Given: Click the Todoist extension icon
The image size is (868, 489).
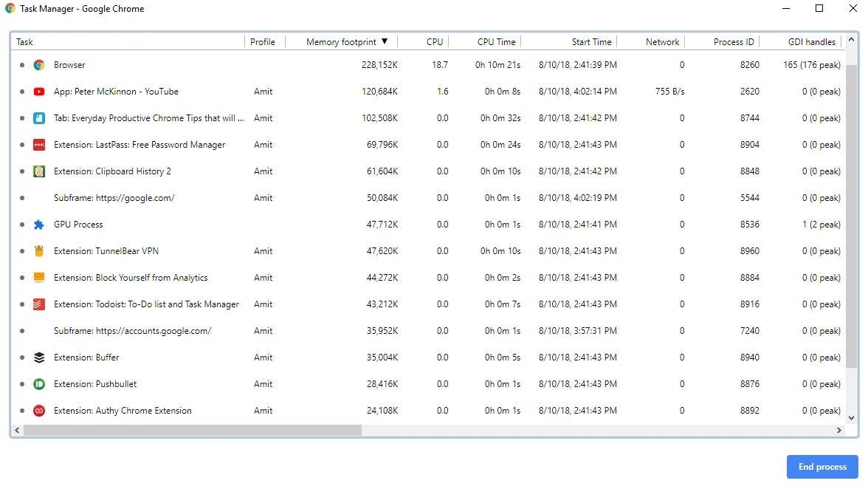Looking at the screenshot, I should point(38,304).
